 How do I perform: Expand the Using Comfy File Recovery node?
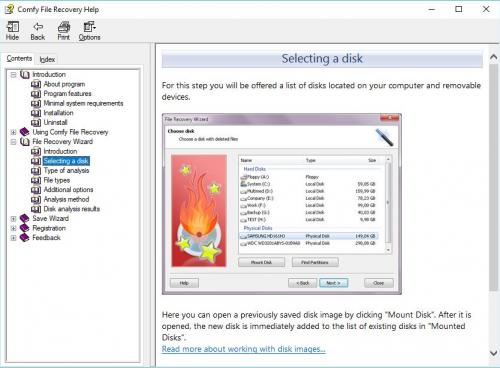13,132
